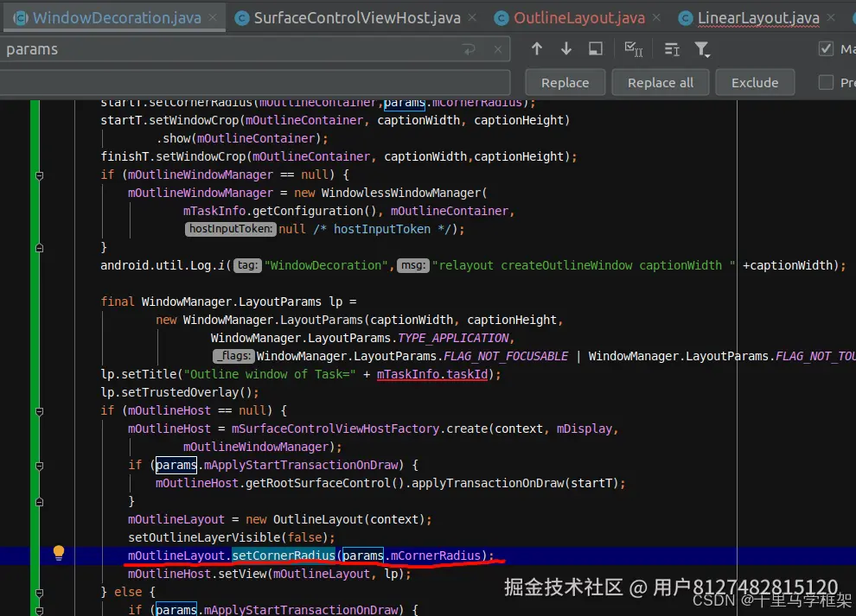Click the "WindowDecoration" string literal
856x616 pixels.
[x=326, y=265]
